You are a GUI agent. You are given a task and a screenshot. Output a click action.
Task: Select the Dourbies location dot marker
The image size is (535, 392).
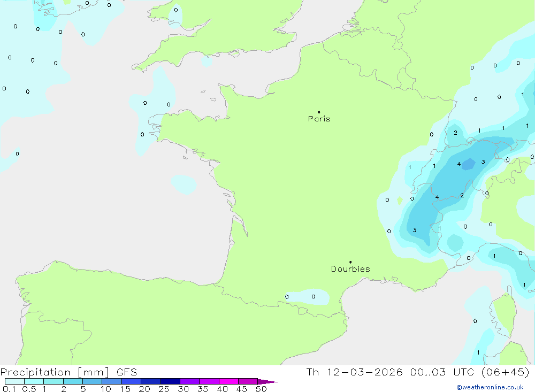click(x=350, y=262)
